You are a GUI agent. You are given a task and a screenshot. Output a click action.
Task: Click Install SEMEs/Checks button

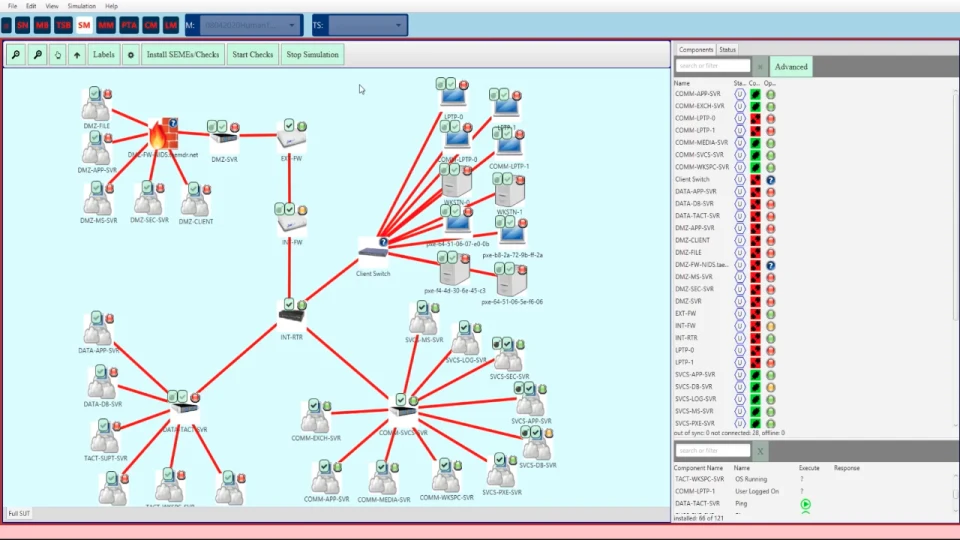(x=182, y=54)
